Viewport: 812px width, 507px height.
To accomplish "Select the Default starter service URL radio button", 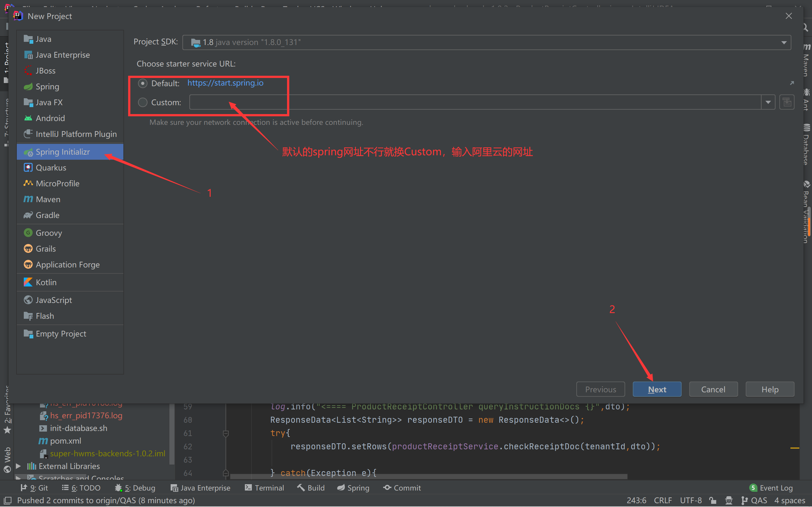I will click(x=143, y=83).
